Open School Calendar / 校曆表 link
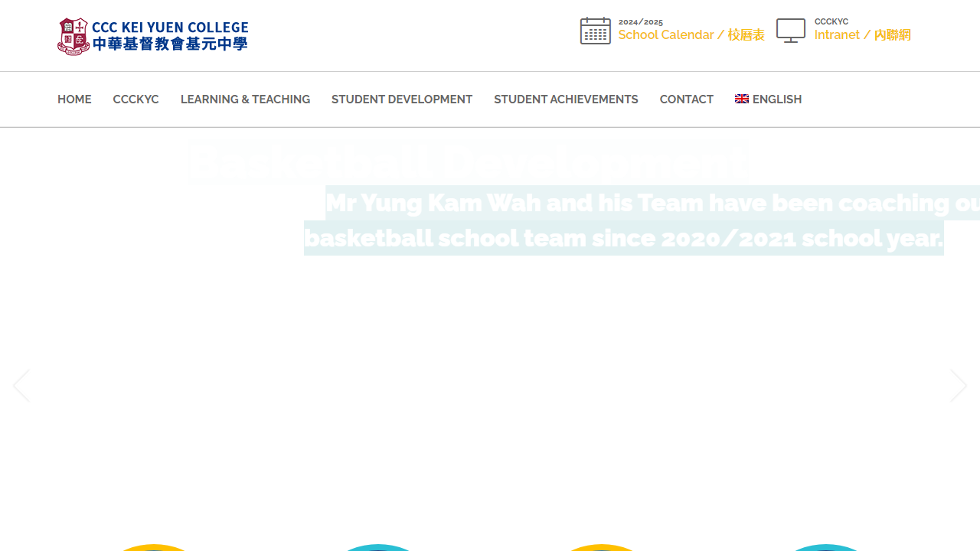 [x=691, y=35]
